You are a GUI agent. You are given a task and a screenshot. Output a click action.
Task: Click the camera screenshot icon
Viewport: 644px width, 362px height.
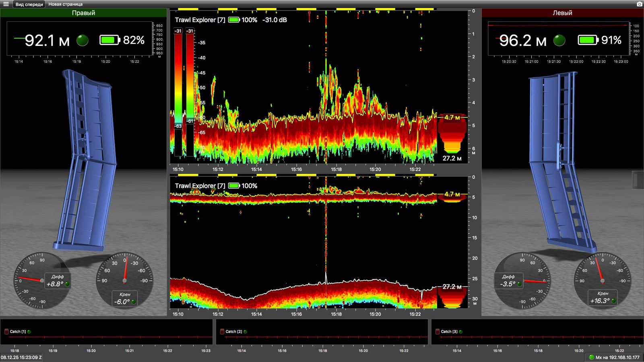point(639,4)
